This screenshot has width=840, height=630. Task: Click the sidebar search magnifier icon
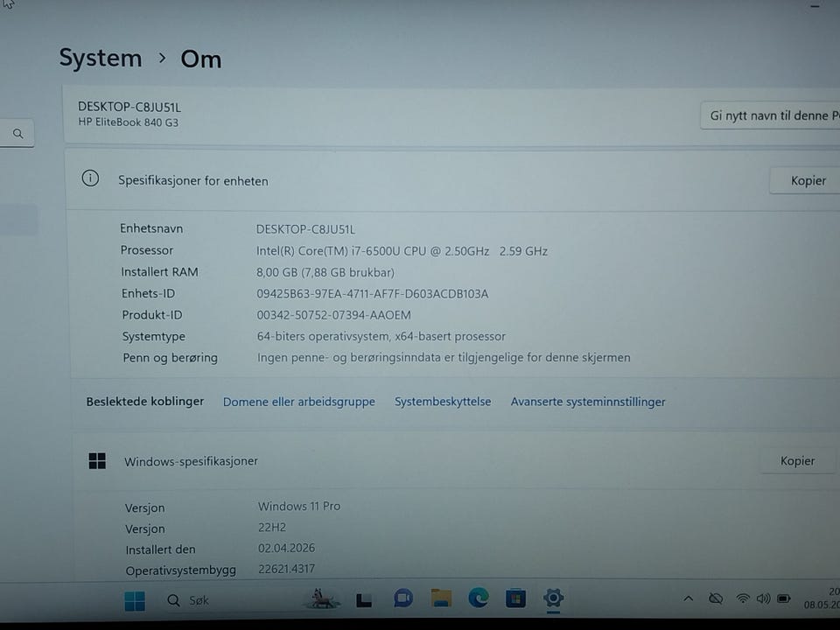click(x=17, y=133)
